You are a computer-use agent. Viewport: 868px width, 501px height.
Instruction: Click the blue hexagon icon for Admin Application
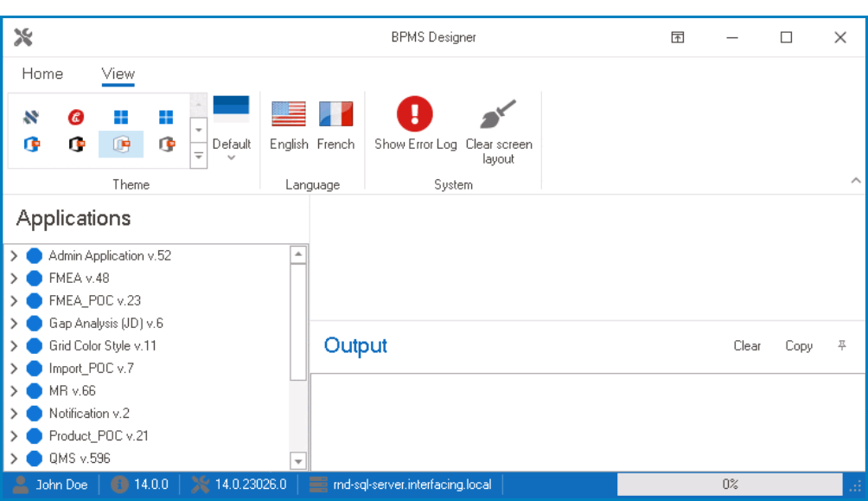coord(35,255)
